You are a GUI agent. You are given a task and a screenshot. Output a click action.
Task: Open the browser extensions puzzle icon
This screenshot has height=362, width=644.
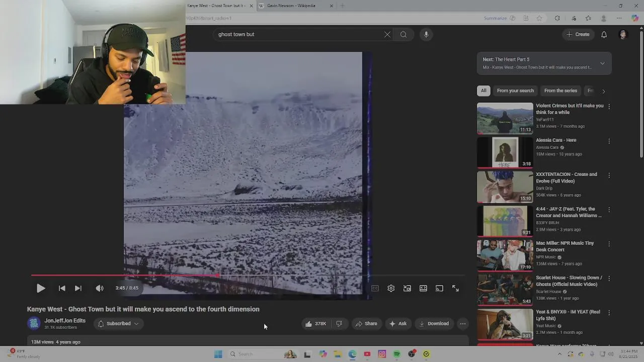click(557, 18)
